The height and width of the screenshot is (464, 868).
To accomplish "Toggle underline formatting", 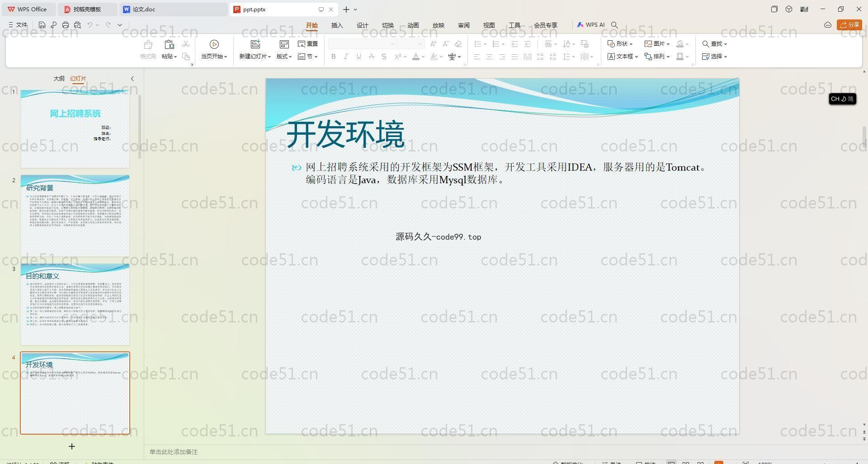I will tap(359, 57).
